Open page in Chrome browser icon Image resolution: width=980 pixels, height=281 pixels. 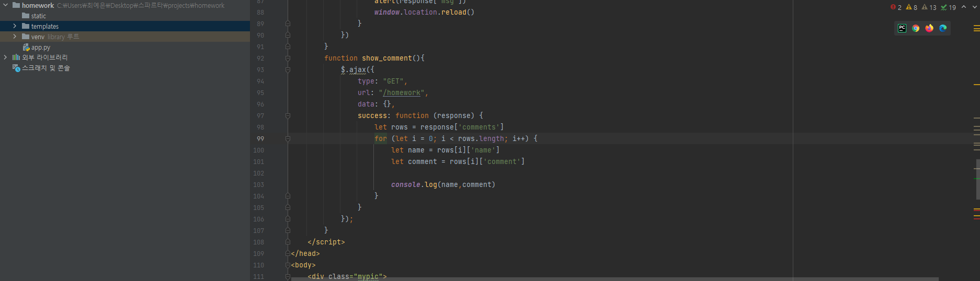tap(916, 28)
